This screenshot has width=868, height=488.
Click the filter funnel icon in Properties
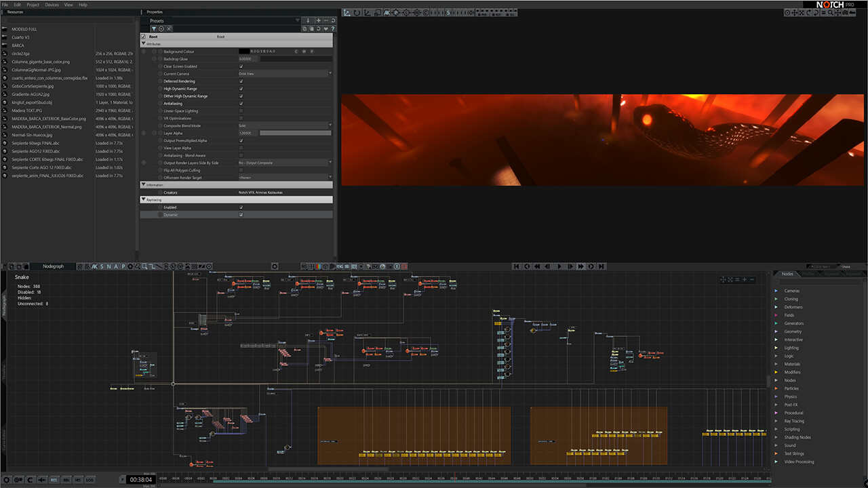pos(154,28)
